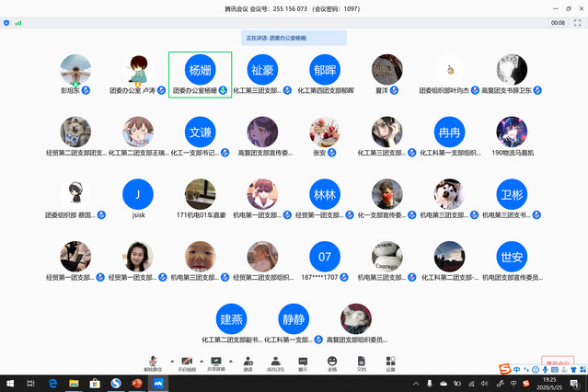The height and width of the screenshot is (392, 588).
Task: Click the Share Screen icon
Action: coord(216,363)
